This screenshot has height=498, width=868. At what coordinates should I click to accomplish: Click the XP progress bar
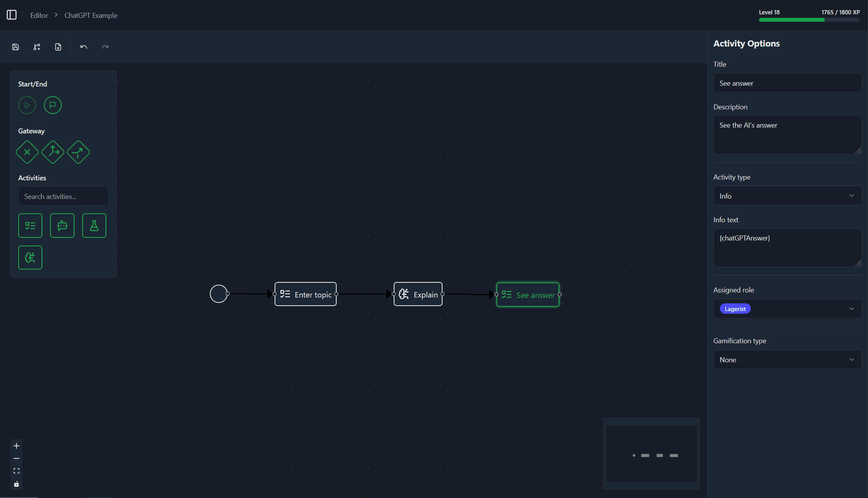tap(809, 20)
